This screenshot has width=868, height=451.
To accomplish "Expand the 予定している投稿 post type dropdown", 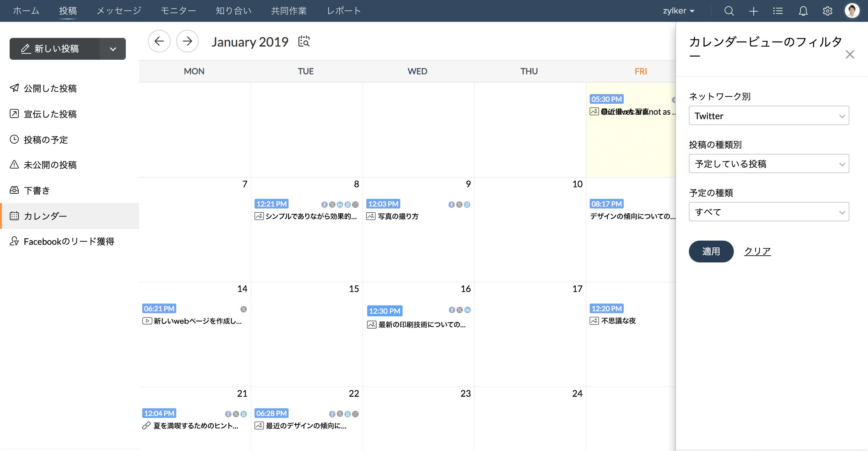I will click(768, 164).
